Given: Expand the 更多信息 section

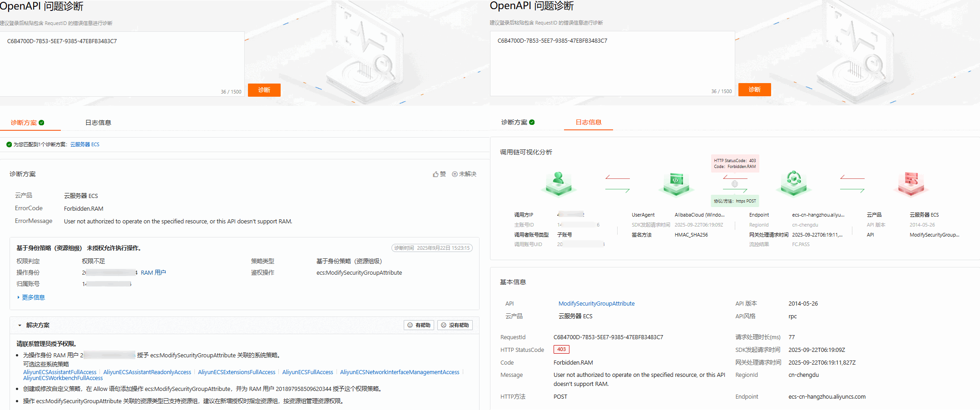Looking at the screenshot, I should click(x=31, y=297).
